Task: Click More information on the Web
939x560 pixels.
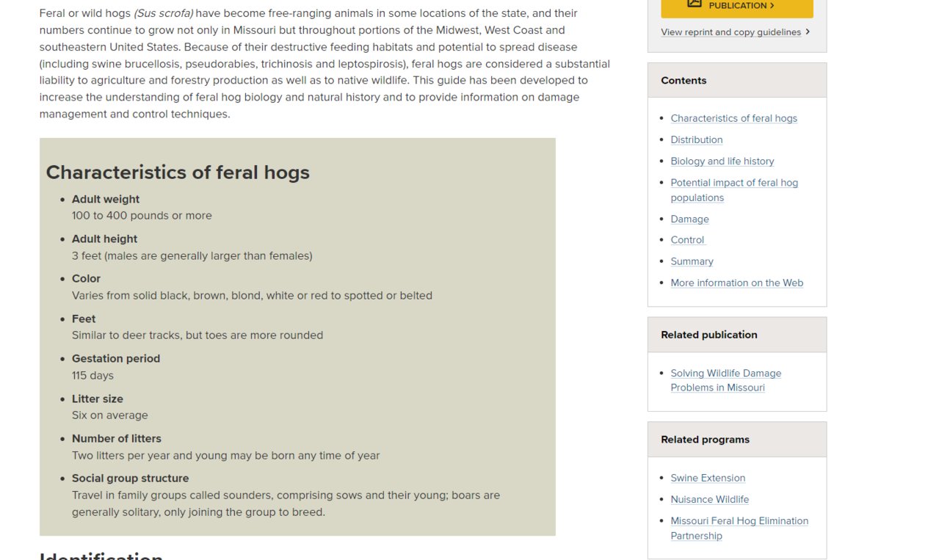Action: coord(736,283)
